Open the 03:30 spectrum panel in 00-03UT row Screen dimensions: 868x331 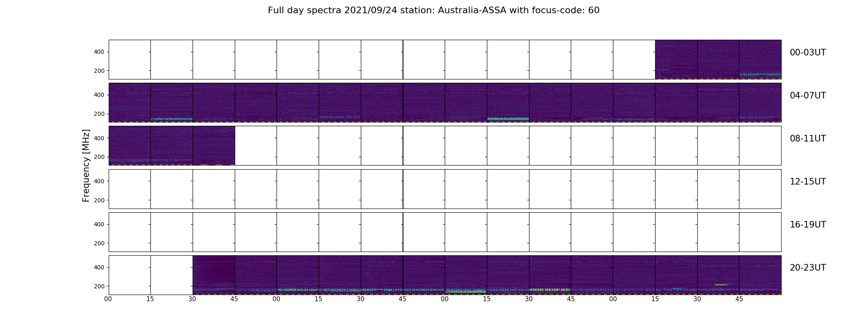[x=718, y=60]
